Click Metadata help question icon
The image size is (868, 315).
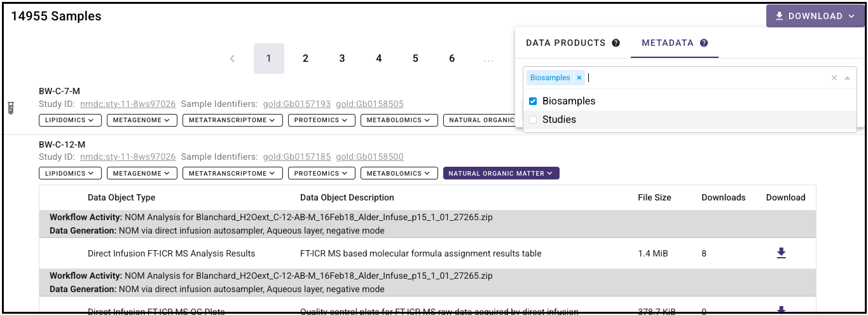[704, 43]
